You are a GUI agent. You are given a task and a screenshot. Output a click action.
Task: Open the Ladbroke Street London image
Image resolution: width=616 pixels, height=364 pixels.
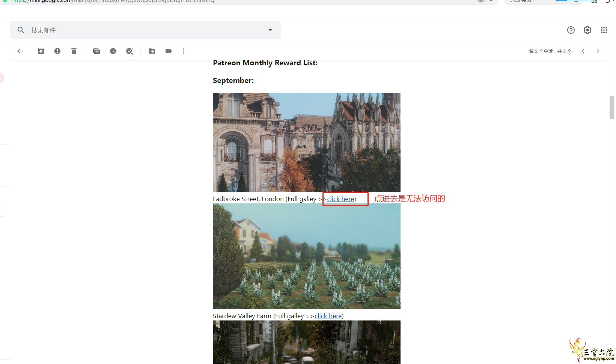307,142
